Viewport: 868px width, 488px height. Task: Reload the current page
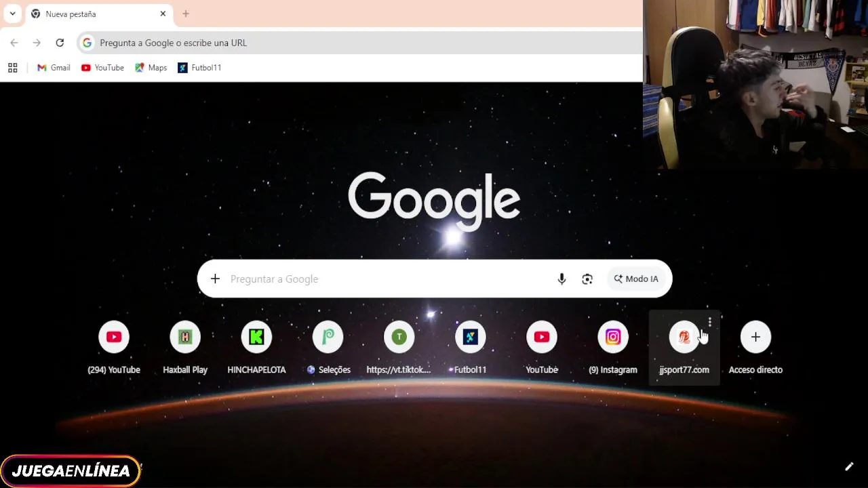click(x=60, y=43)
